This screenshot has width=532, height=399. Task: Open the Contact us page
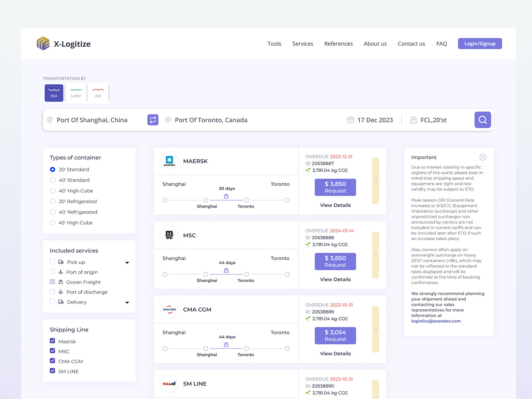pyautogui.click(x=411, y=44)
